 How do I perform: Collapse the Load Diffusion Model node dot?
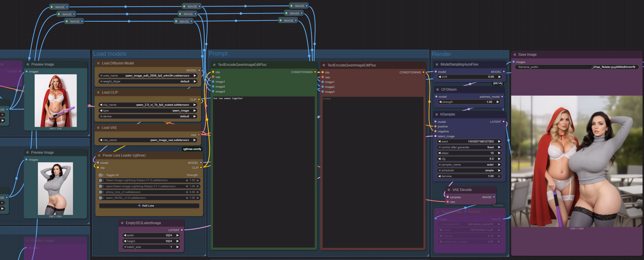tap(99, 63)
